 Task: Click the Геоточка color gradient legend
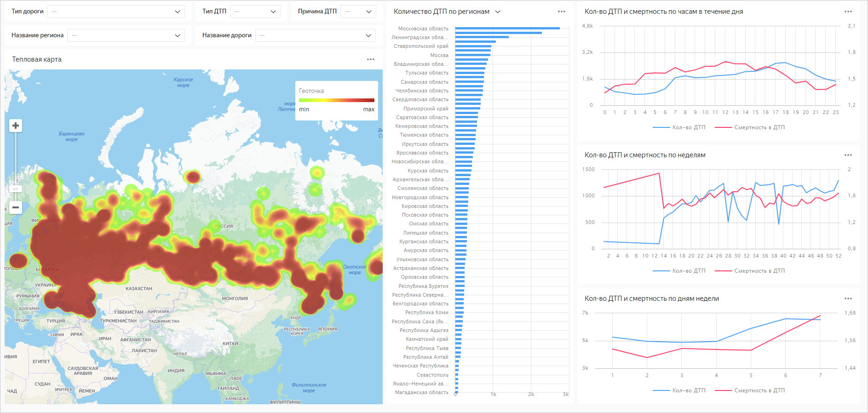coord(337,100)
